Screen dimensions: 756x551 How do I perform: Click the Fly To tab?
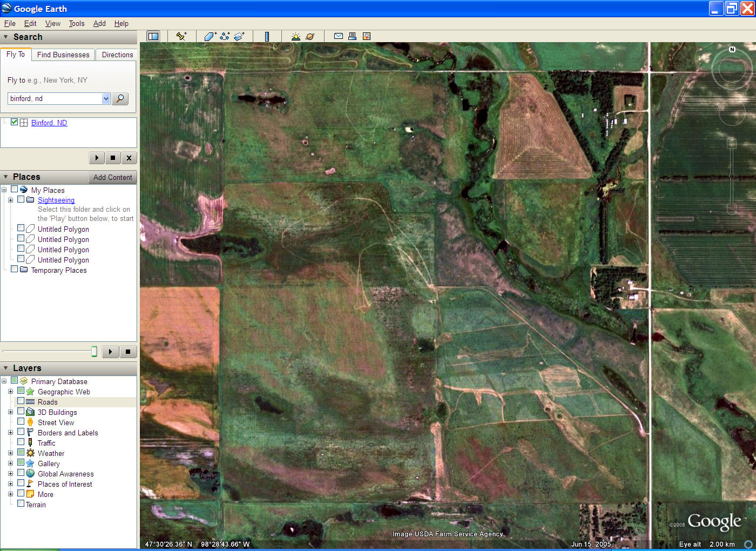point(16,54)
